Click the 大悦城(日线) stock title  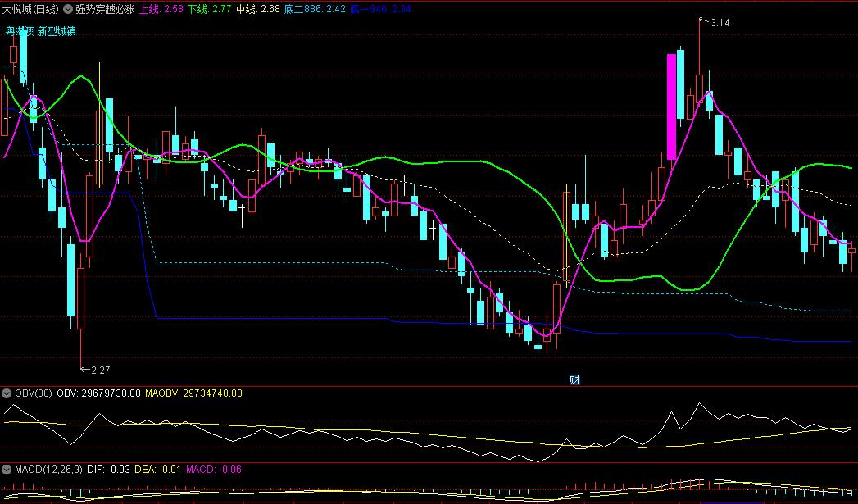(30, 9)
